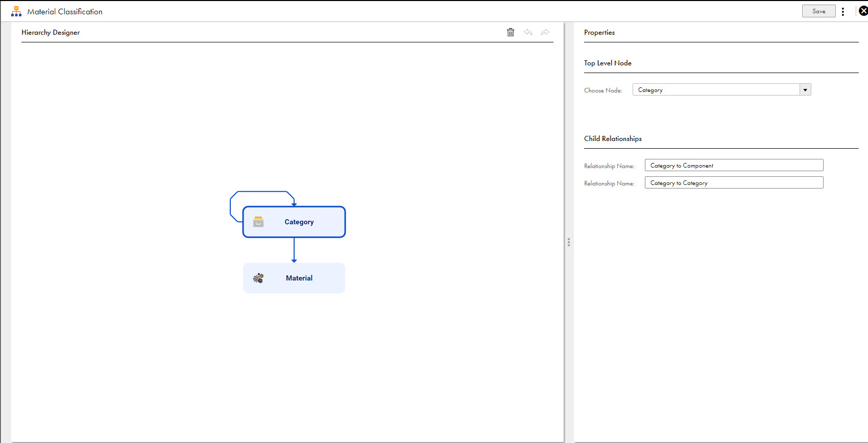The height and width of the screenshot is (443, 868).
Task: Edit the Category to Component relationship name
Action: pyautogui.click(x=734, y=166)
